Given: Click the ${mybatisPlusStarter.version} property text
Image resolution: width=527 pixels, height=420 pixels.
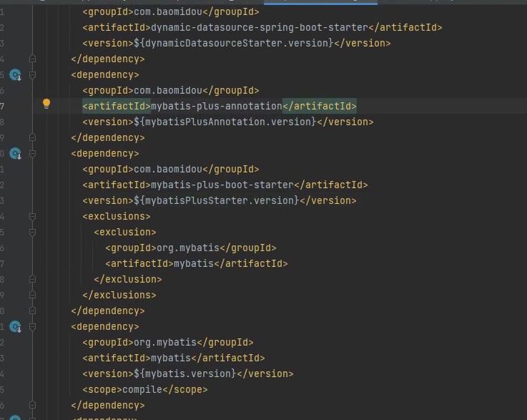Looking at the screenshot, I should click(217, 201).
